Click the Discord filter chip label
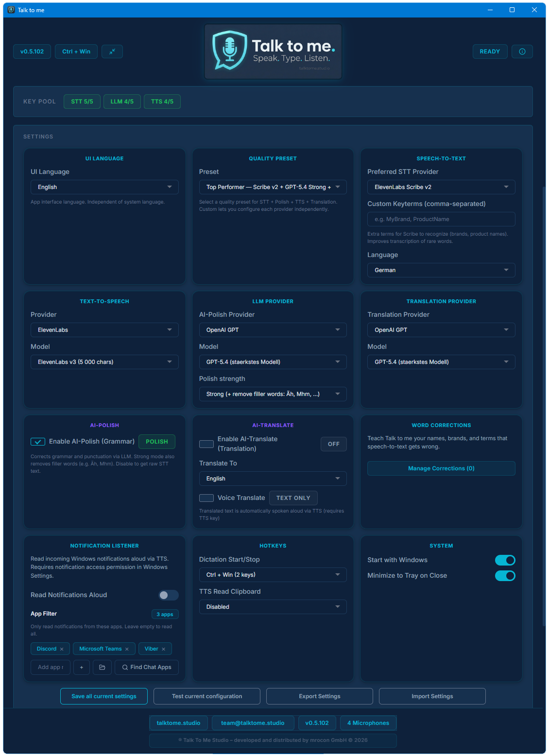549x756 pixels. tap(47, 649)
